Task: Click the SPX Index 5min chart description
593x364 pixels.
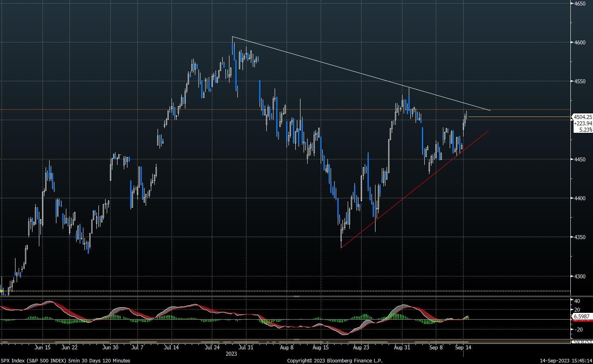Action: point(65,360)
